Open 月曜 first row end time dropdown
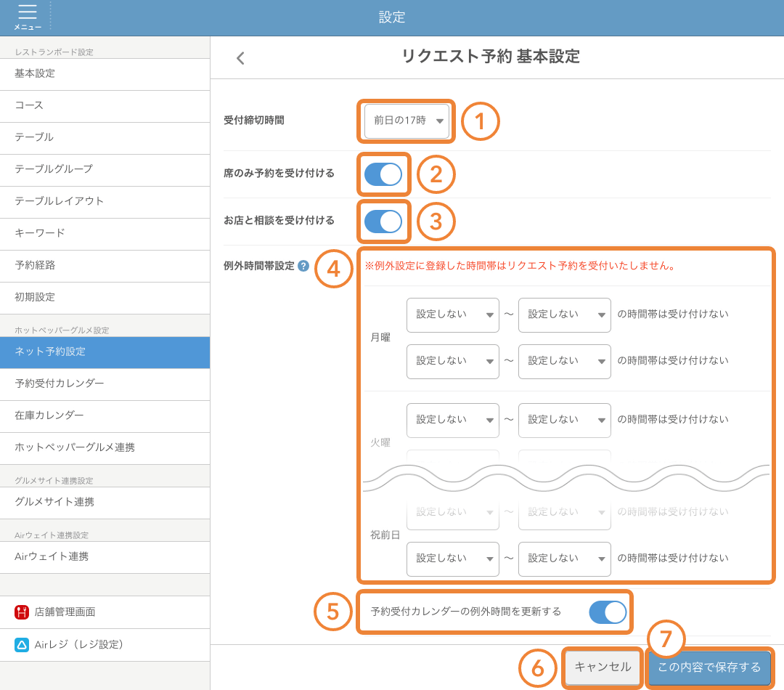This screenshot has width=784, height=690. [x=565, y=314]
